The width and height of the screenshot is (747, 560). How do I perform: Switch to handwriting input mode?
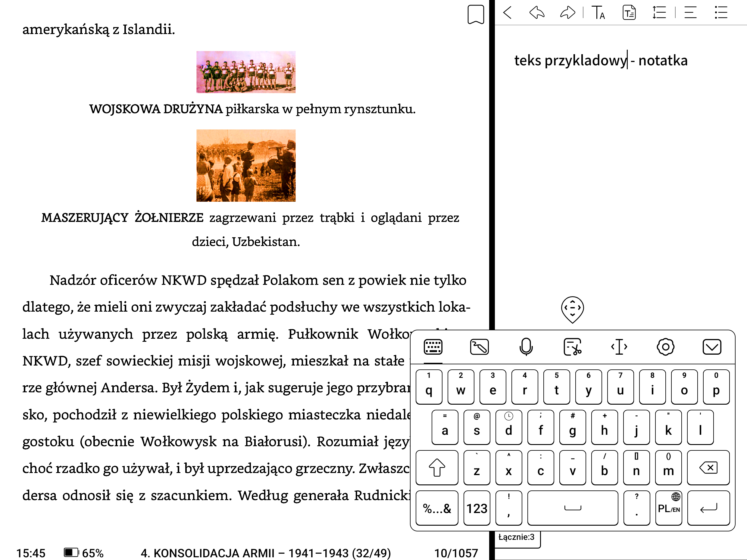pyautogui.click(x=479, y=347)
